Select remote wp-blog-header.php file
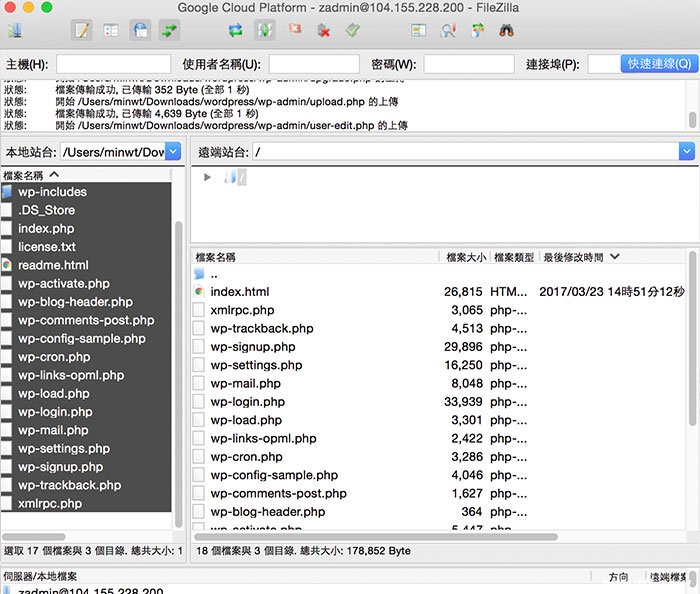This screenshot has height=594, width=700. point(439,511)
